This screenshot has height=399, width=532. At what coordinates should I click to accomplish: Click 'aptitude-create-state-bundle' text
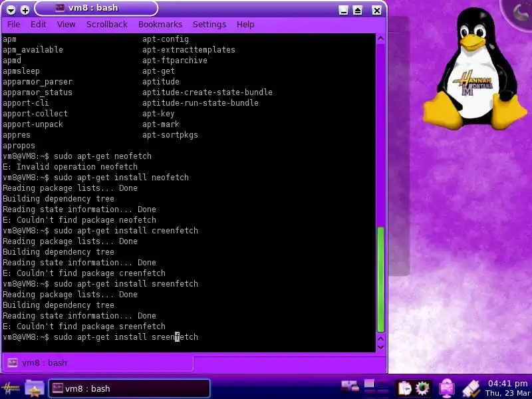click(207, 92)
